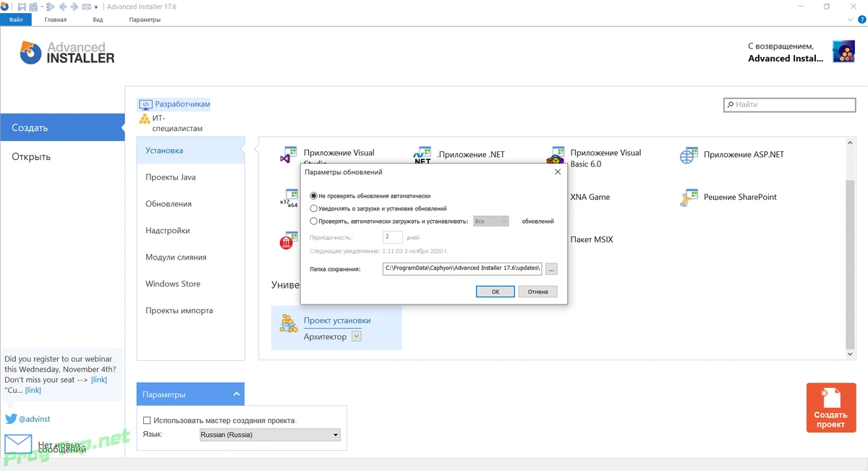Click the ИТ-специалистам people icon
The height and width of the screenshot is (471, 868).
tap(145, 119)
